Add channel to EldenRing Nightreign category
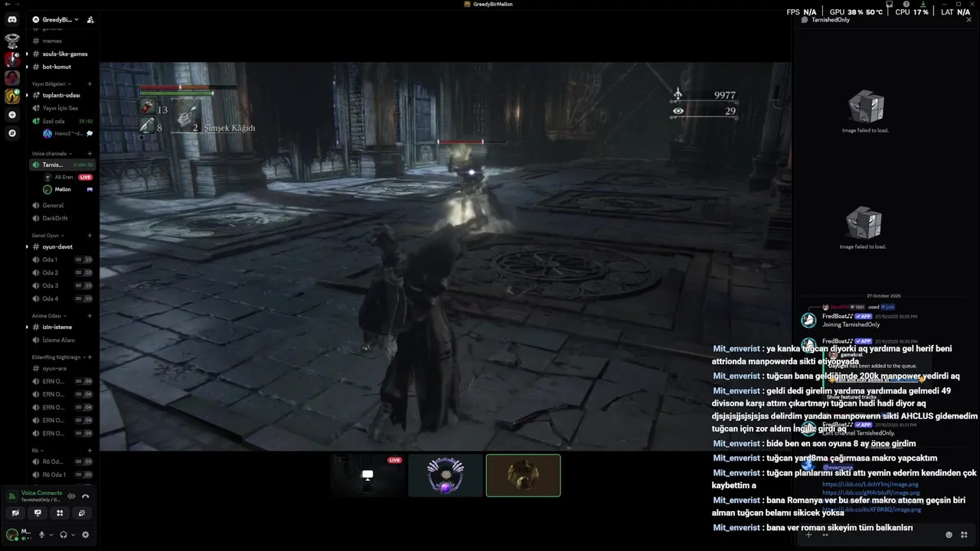This screenshot has width=980, height=551. pos(90,357)
